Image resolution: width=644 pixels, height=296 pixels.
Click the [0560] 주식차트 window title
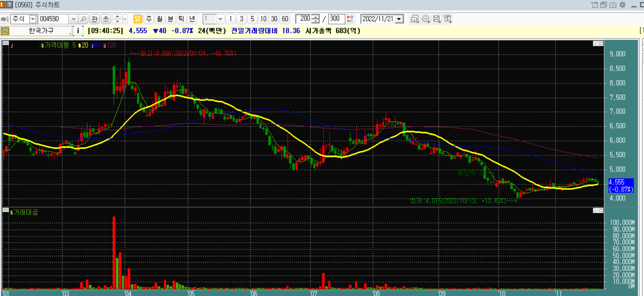point(37,5)
